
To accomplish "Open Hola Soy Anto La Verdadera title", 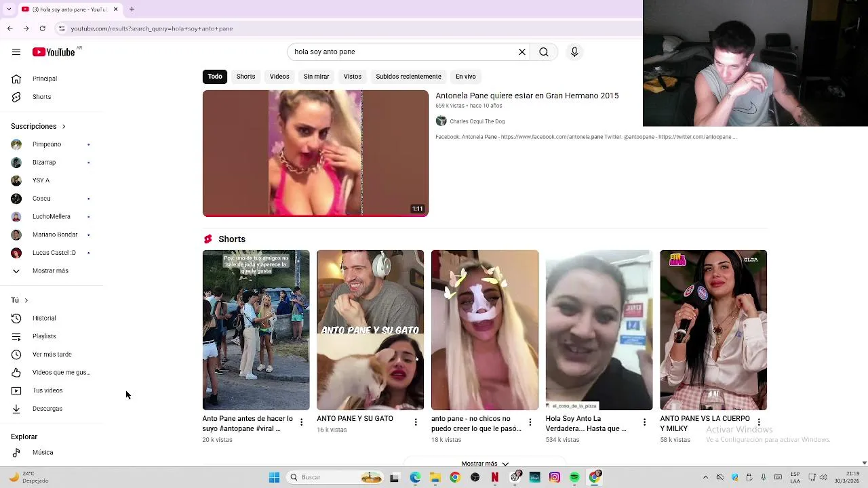I will click(586, 424).
